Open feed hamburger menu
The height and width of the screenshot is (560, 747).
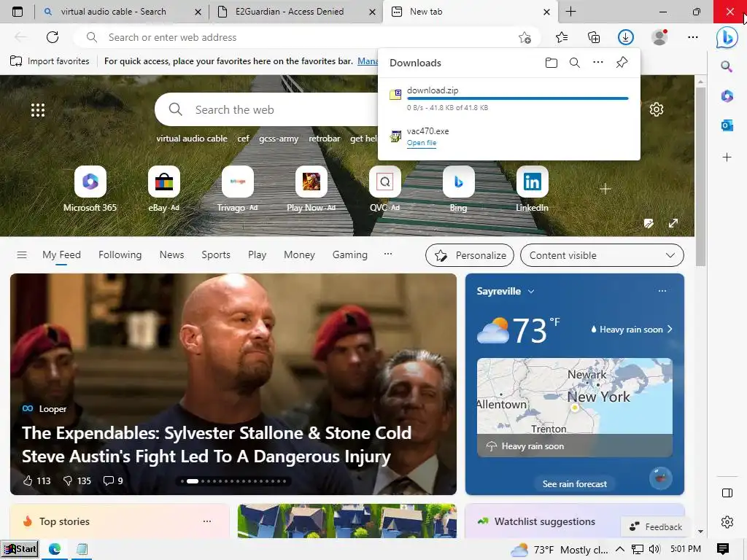[x=22, y=254]
